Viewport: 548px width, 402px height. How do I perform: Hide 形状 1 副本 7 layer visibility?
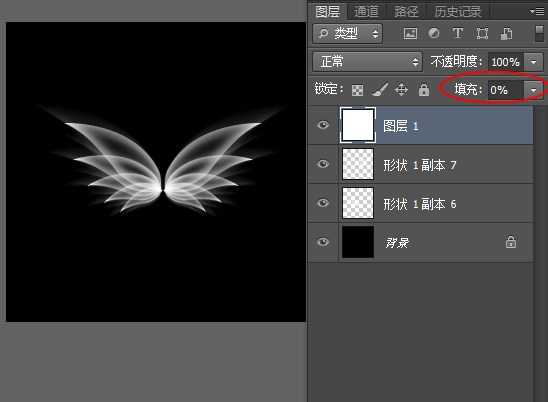point(323,164)
